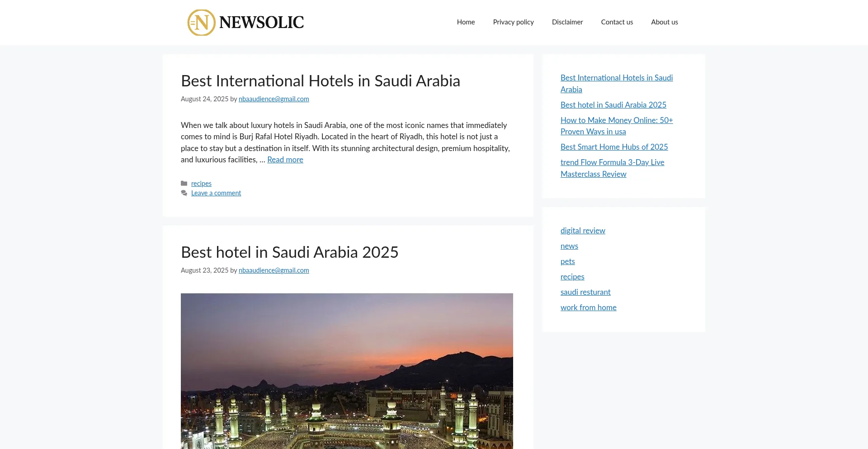Open article title Best International Hotels in Saudi Arabia
This screenshot has width=868, height=449.
pos(321,81)
